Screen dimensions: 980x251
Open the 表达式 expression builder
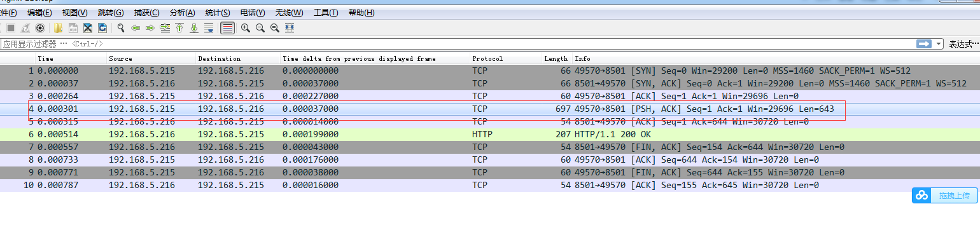click(964, 44)
